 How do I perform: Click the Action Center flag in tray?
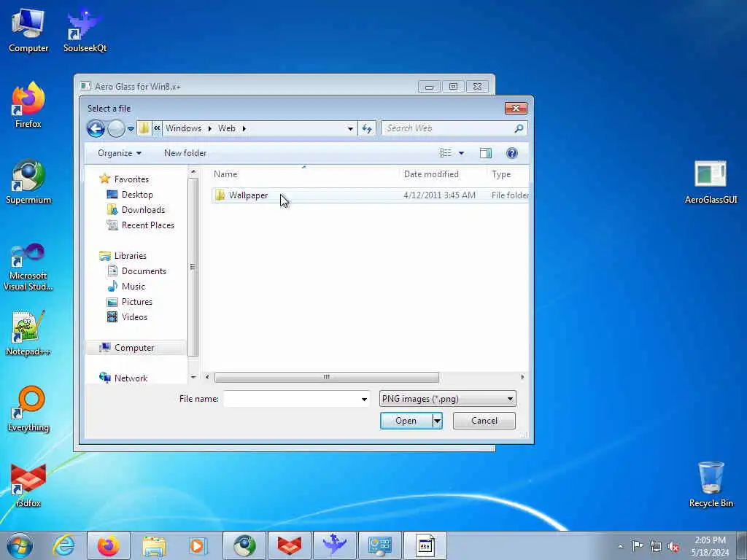[x=638, y=545]
